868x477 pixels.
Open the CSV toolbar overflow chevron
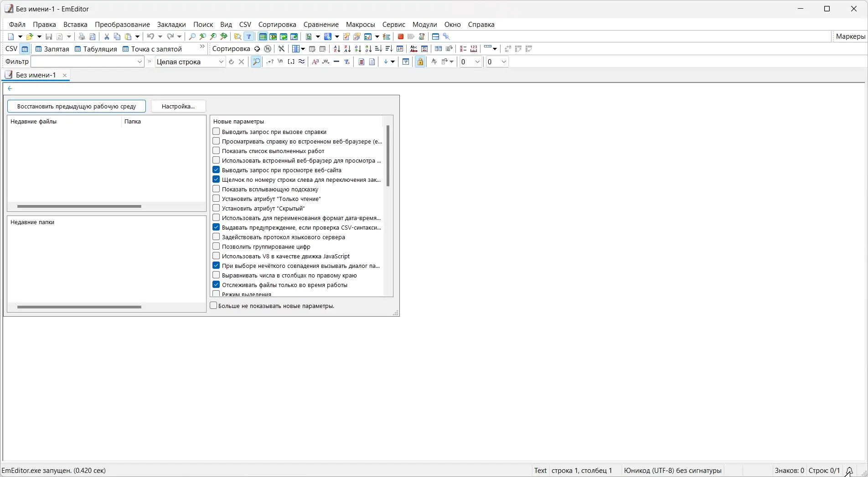[x=202, y=46]
